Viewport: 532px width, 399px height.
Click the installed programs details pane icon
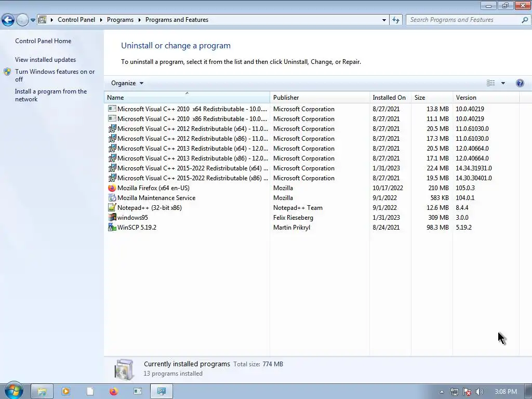pos(124,369)
